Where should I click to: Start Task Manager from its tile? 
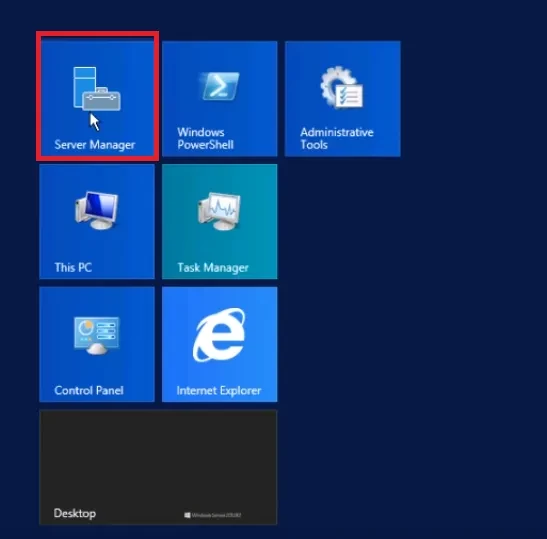click(220, 222)
